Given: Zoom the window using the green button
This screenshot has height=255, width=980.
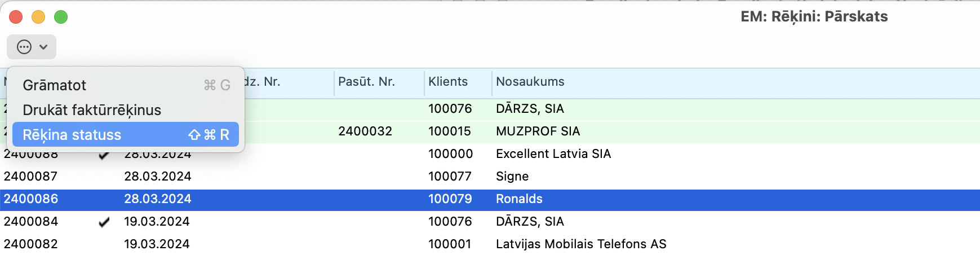Looking at the screenshot, I should (61, 17).
